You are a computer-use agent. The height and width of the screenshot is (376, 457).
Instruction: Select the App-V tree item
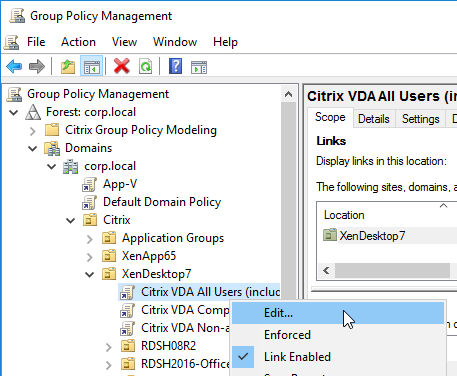(x=120, y=184)
